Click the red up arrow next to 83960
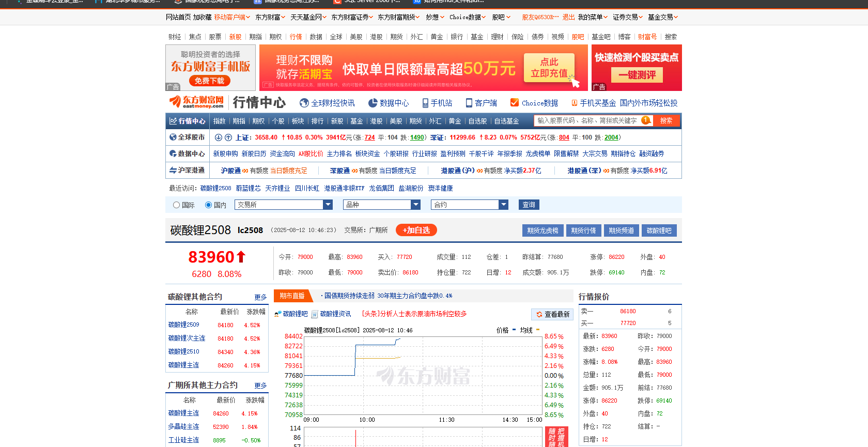This screenshot has width=868, height=447. pos(241,256)
